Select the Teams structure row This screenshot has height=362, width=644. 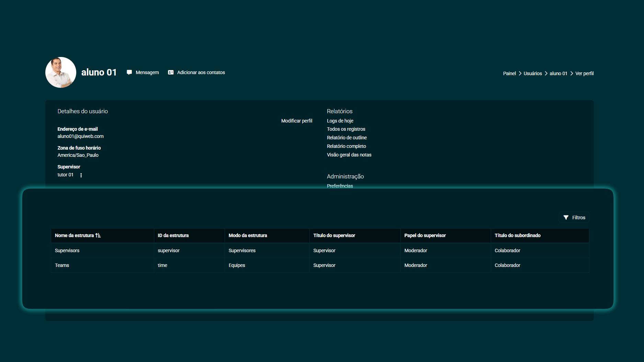[x=62, y=265]
